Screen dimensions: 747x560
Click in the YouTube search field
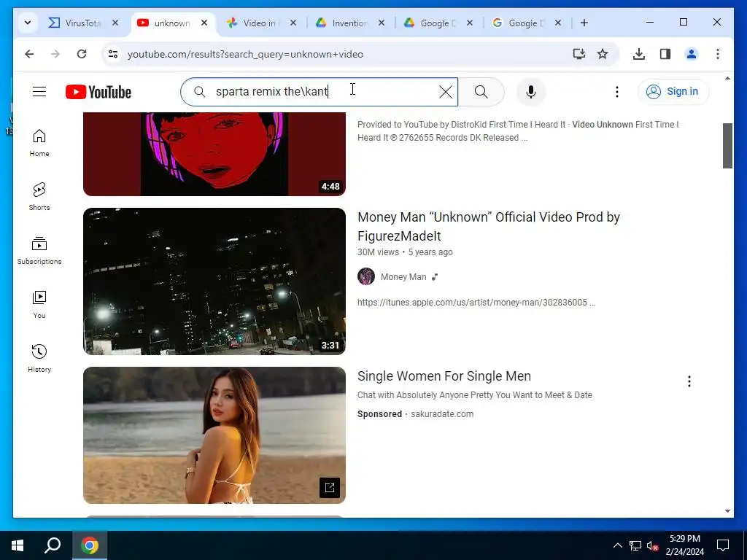[x=320, y=91]
